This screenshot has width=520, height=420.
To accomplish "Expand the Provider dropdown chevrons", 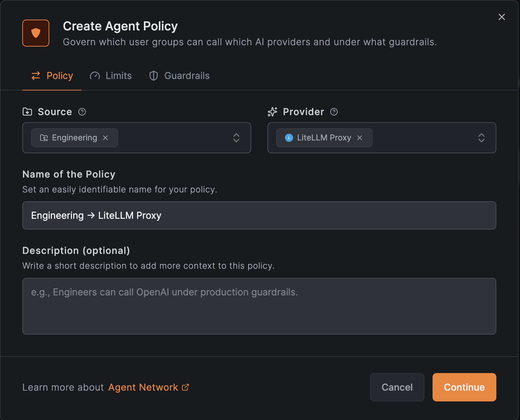I will [x=482, y=138].
